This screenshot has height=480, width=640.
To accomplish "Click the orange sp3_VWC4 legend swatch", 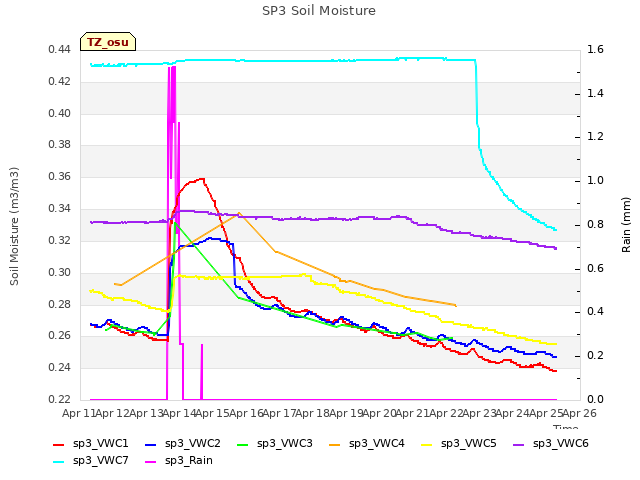I will coord(335,444).
